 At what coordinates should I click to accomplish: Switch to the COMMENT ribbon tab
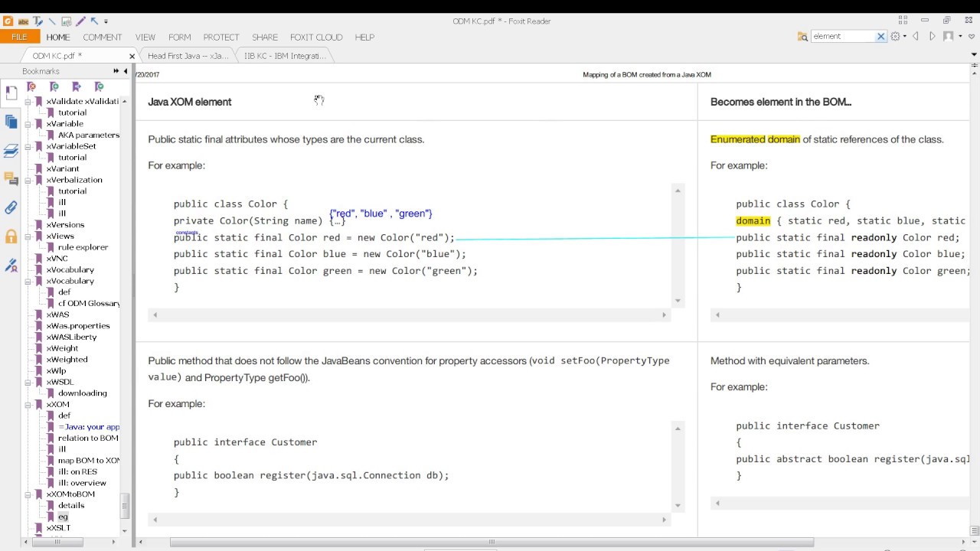point(103,37)
